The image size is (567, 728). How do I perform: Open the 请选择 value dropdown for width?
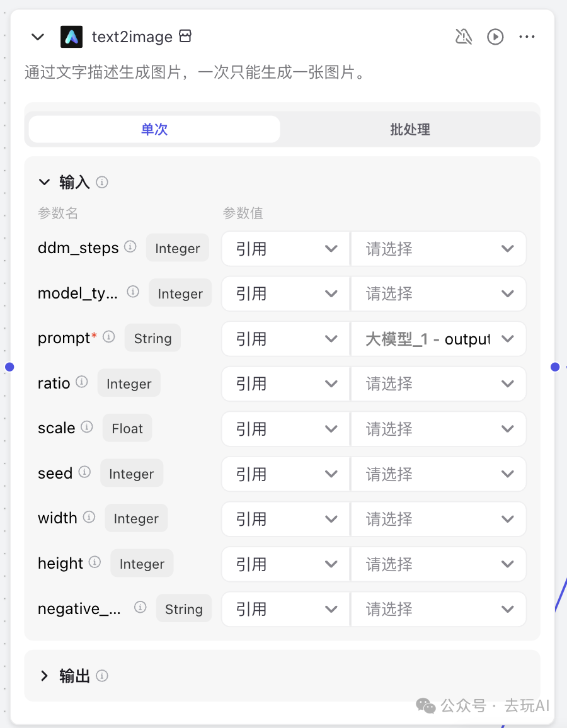tap(438, 519)
